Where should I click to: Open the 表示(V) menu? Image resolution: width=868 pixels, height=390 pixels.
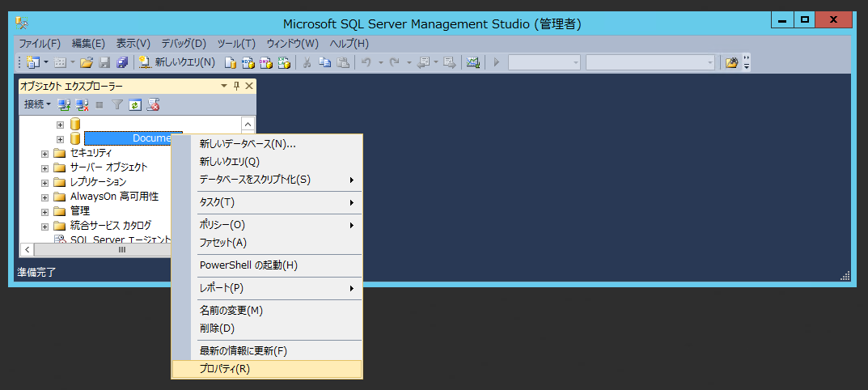133,44
